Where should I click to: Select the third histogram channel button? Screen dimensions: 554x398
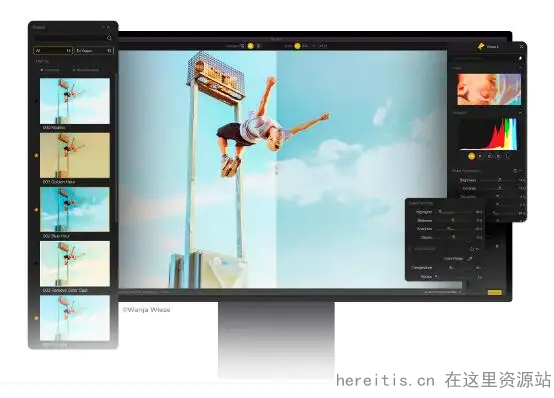click(x=489, y=156)
